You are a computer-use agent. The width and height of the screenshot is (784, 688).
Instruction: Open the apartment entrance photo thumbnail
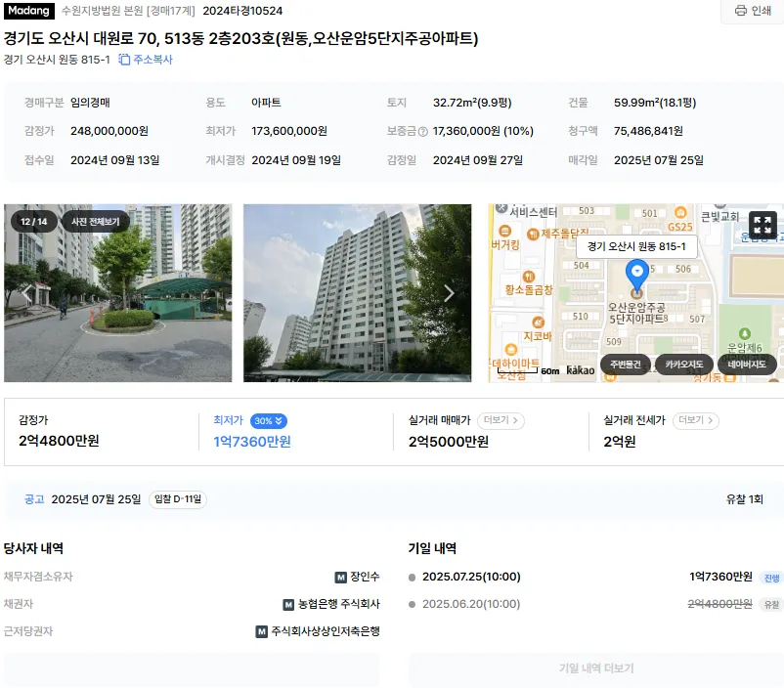[x=118, y=293]
